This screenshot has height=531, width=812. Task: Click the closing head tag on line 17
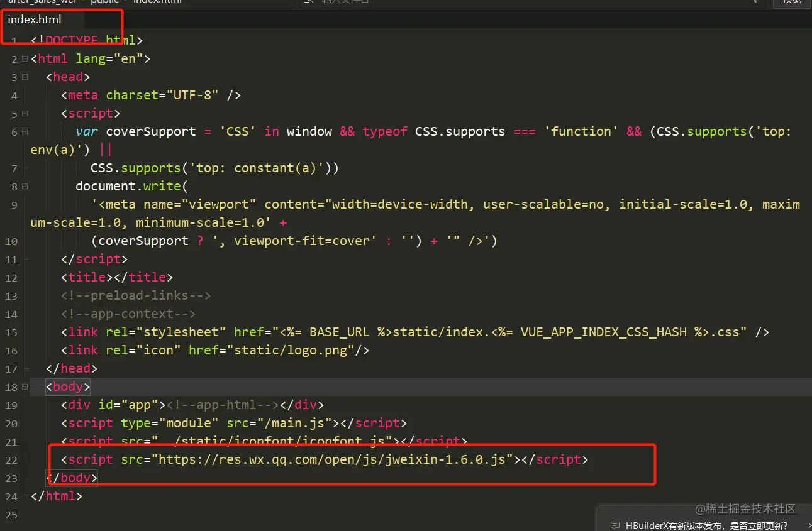coord(72,369)
